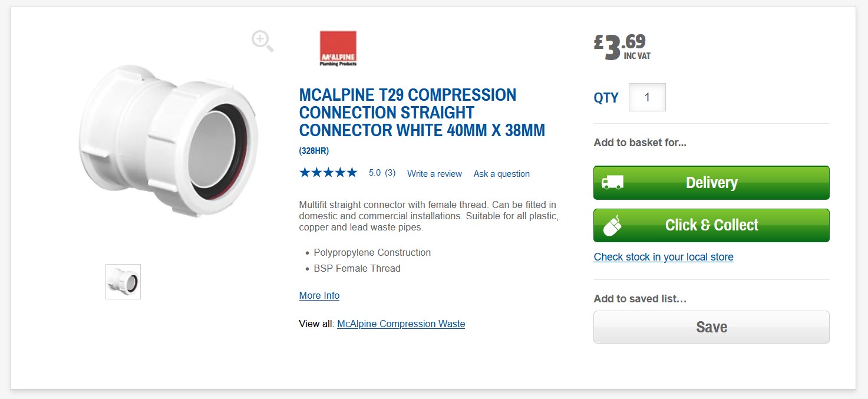View all McAlpine Compression Waste products
The image size is (868, 399).
pos(401,324)
